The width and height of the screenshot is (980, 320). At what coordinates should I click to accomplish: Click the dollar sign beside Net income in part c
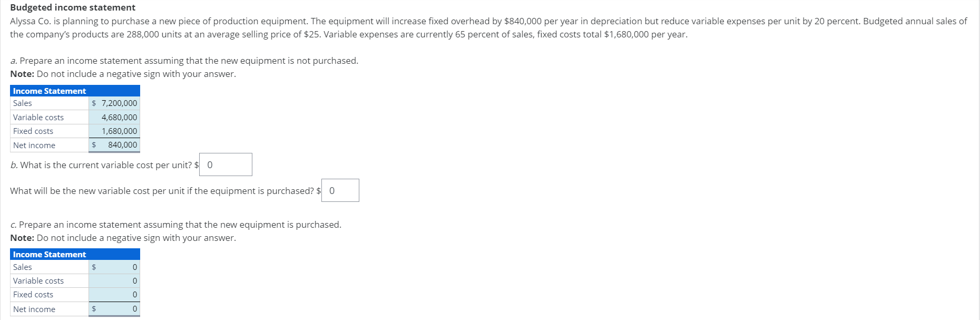click(94, 309)
